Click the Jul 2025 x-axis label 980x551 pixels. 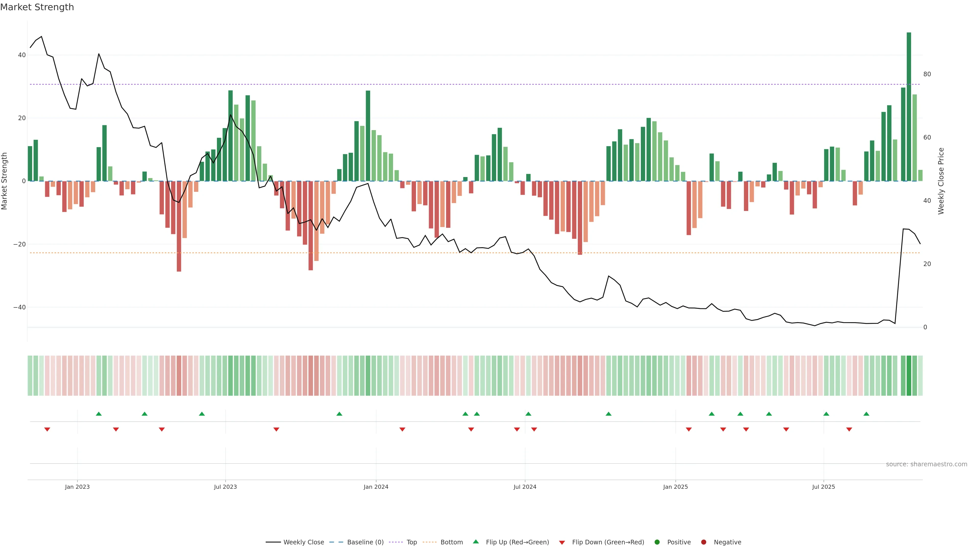823,487
